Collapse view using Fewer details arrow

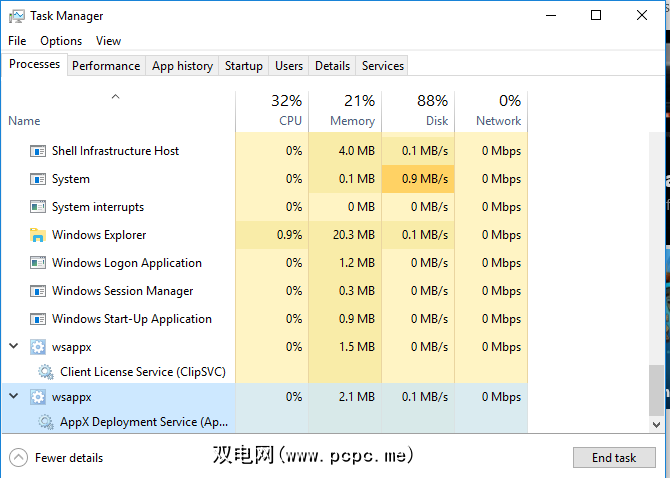pos(18,458)
